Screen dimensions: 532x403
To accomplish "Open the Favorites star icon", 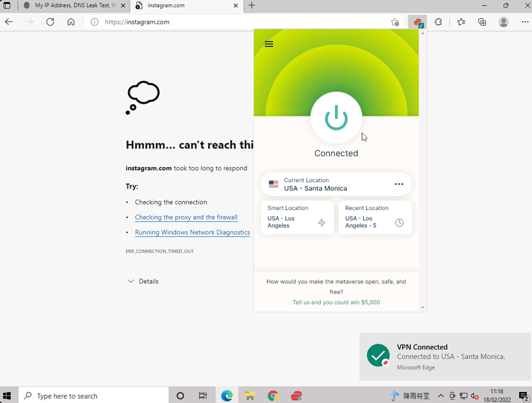I will pos(461,22).
